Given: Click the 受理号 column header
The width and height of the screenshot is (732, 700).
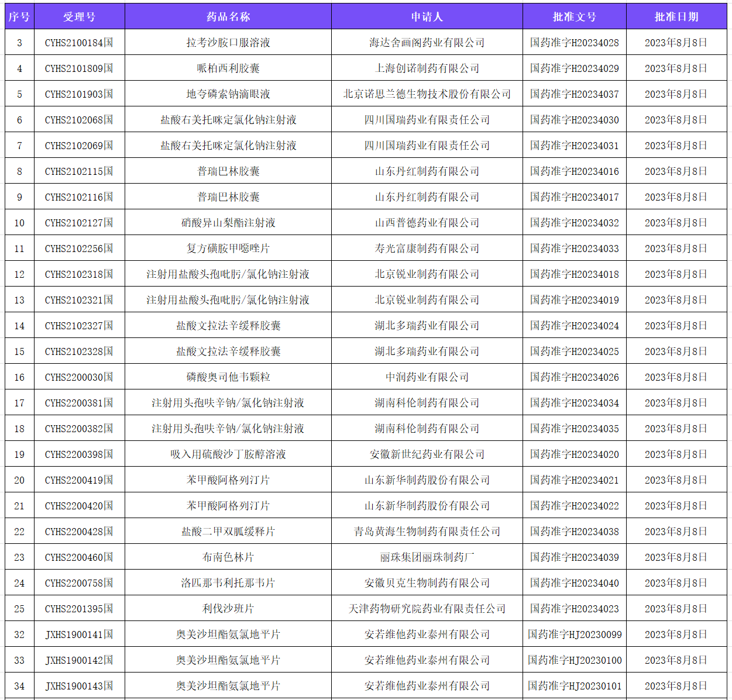Looking at the screenshot, I should coord(80,17).
